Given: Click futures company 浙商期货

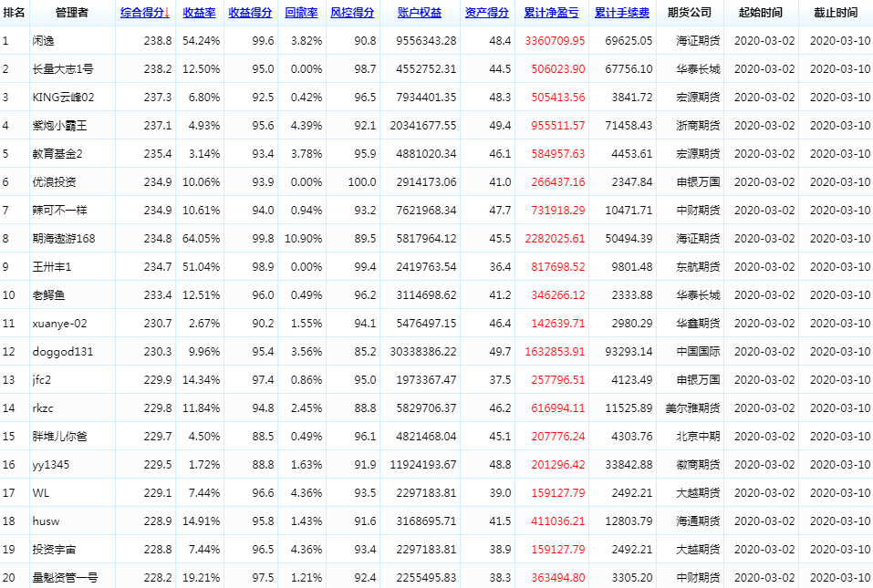Looking at the screenshot, I should coord(698,126).
